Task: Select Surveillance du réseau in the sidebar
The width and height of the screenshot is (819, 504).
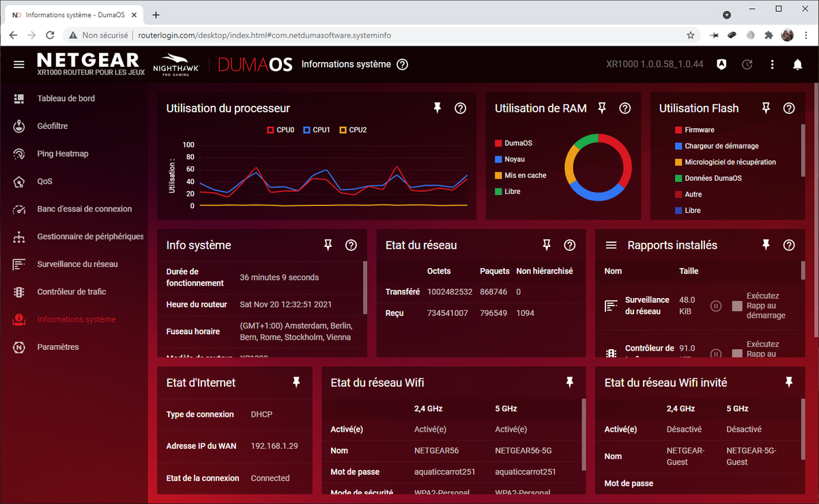Action: [x=77, y=264]
